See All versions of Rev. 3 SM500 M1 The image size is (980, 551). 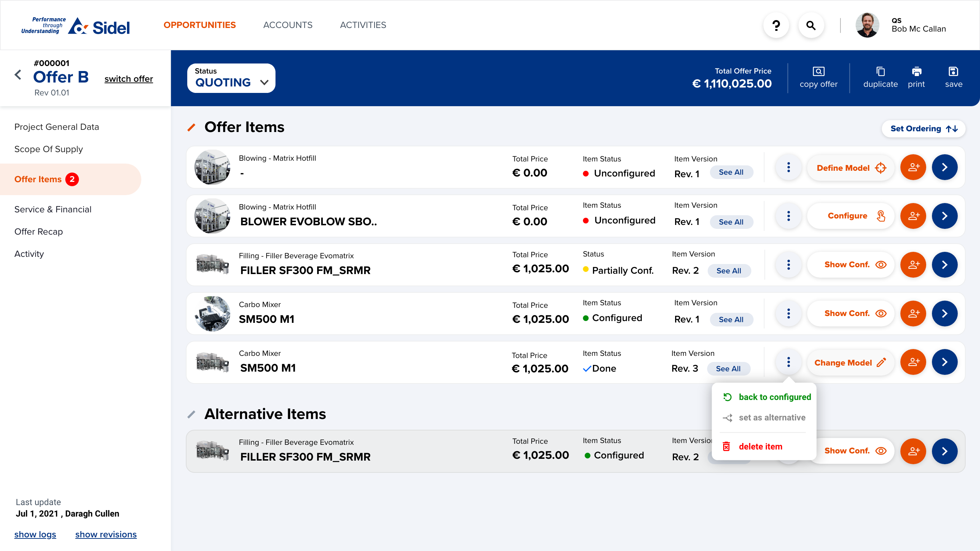pyautogui.click(x=728, y=368)
